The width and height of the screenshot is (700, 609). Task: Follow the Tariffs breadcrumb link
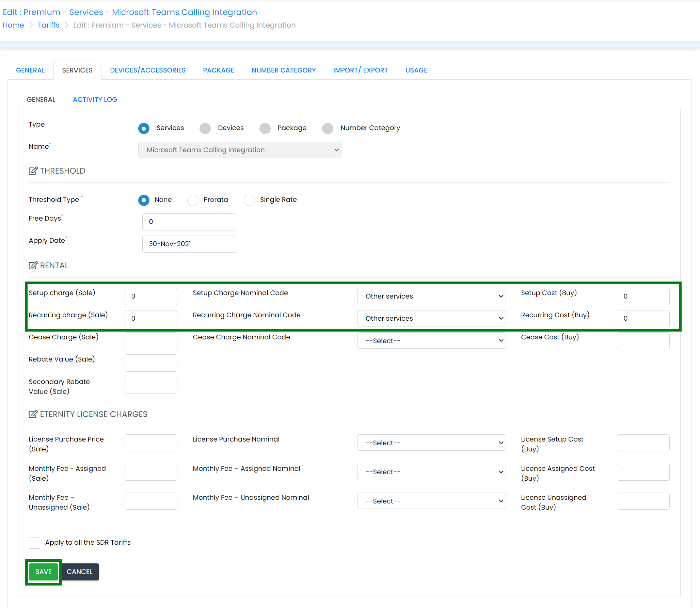[x=49, y=25]
